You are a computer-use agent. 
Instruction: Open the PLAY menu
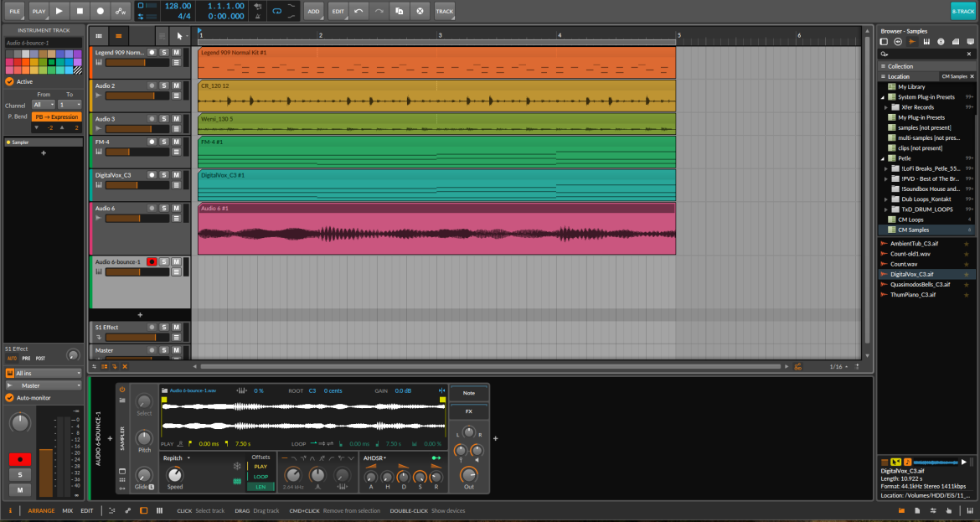click(39, 11)
